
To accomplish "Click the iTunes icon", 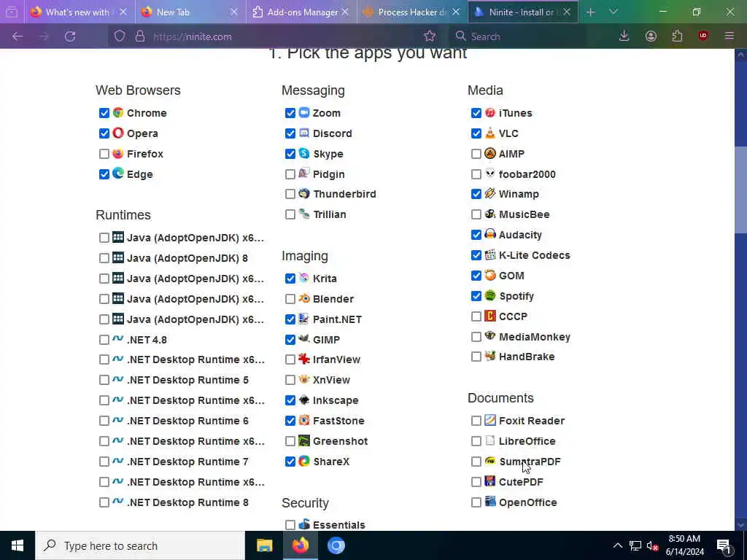I will click(489, 113).
